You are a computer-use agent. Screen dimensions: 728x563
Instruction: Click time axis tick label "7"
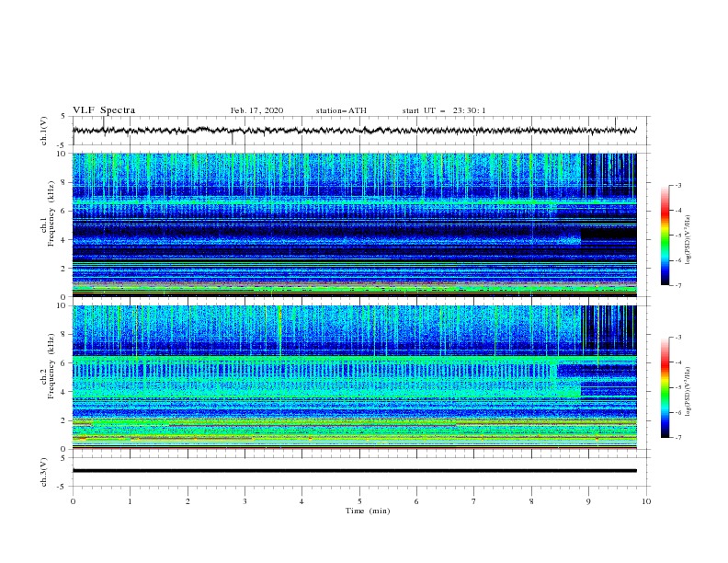coord(474,501)
